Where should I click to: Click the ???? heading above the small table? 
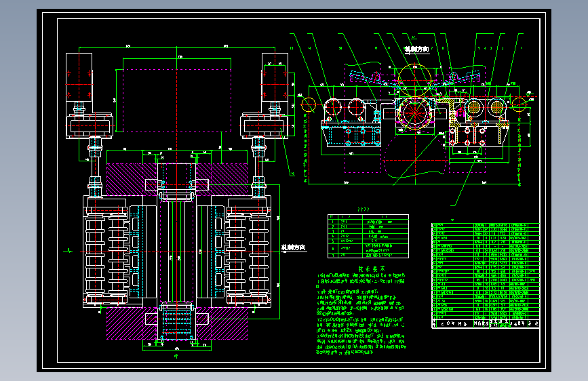point(364,209)
